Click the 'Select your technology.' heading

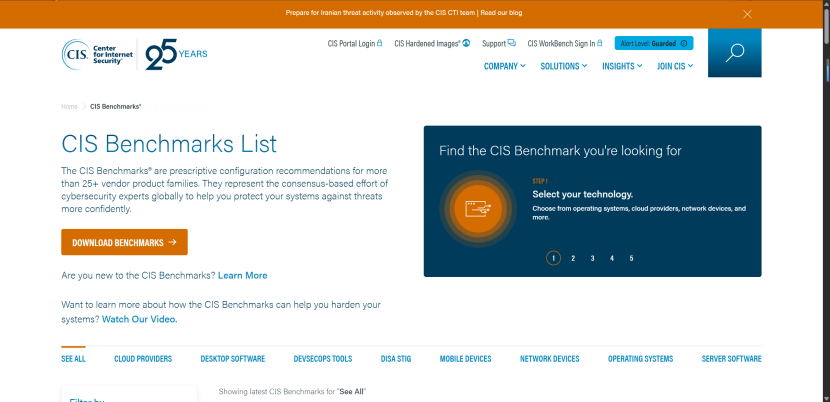tap(582, 194)
